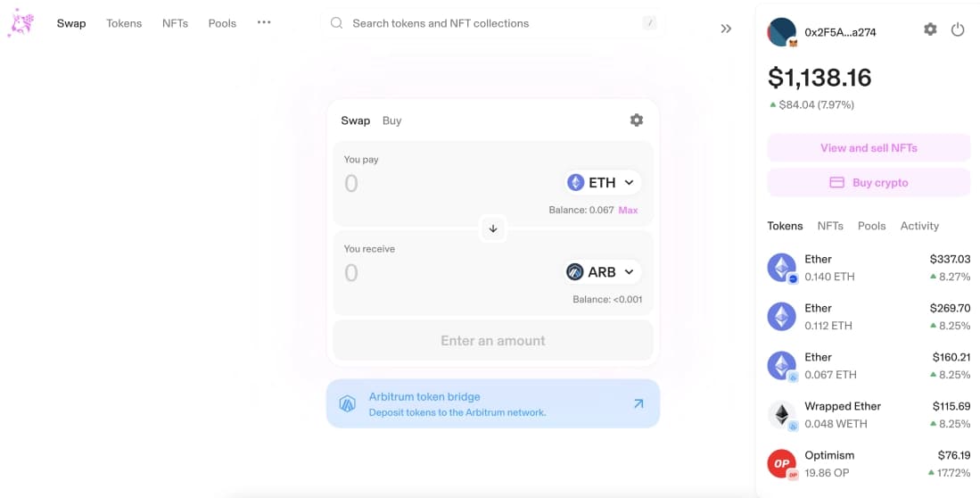Click the wallet avatar icon
Image resolution: width=980 pixels, height=498 pixels.
pos(781,32)
